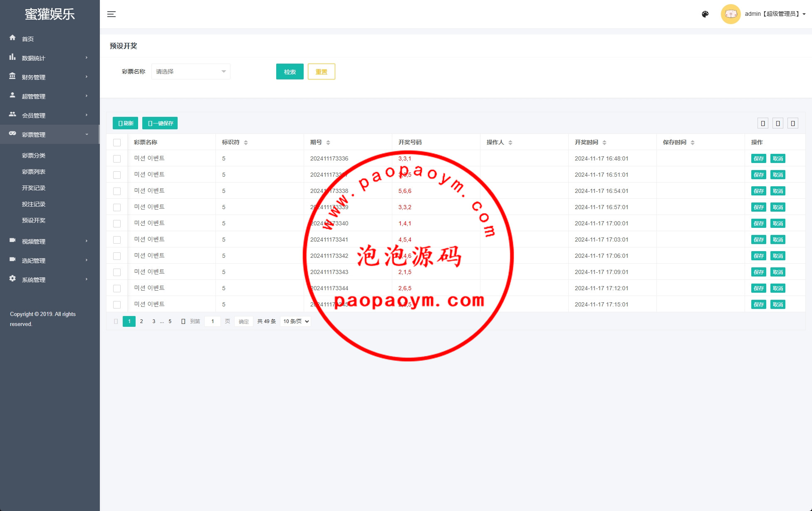Click 保存 for draw time 17:00:01
This screenshot has width=812, height=511.
759,223
